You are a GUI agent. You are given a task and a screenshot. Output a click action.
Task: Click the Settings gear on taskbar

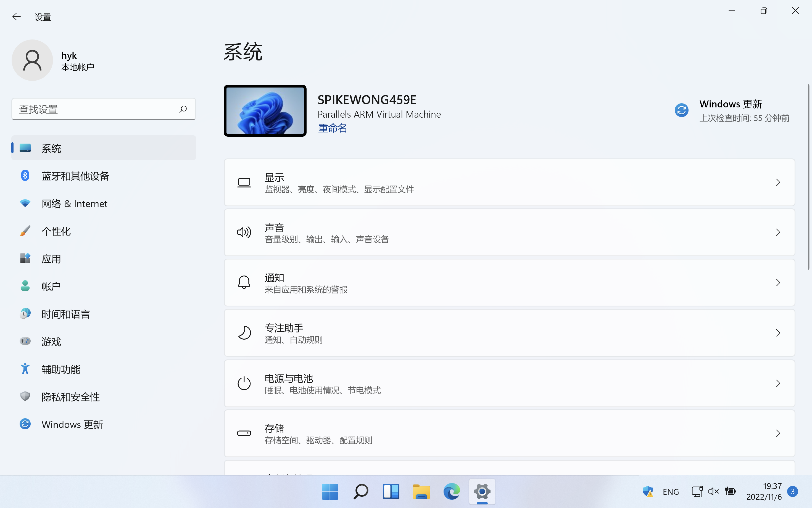[482, 492]
